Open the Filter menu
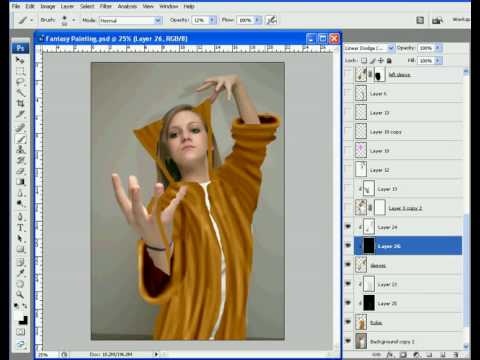 [x=106, y=6]
